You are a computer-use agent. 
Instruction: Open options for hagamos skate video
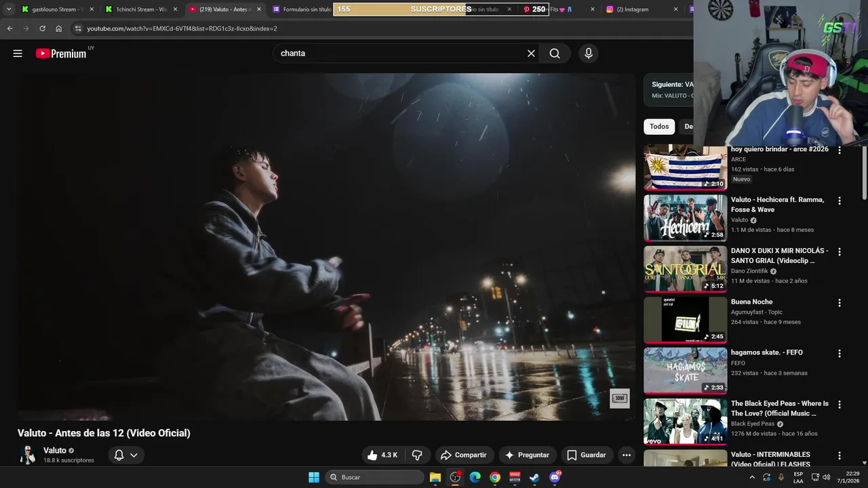point(840,353)
